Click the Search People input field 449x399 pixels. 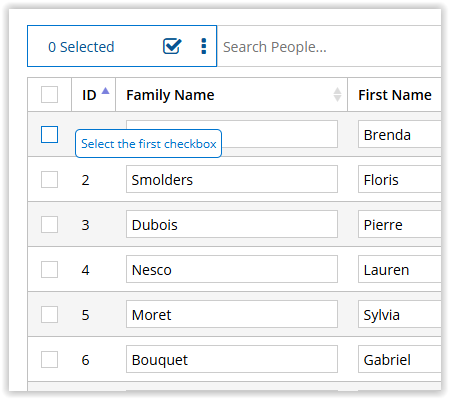tap(329, 46)
